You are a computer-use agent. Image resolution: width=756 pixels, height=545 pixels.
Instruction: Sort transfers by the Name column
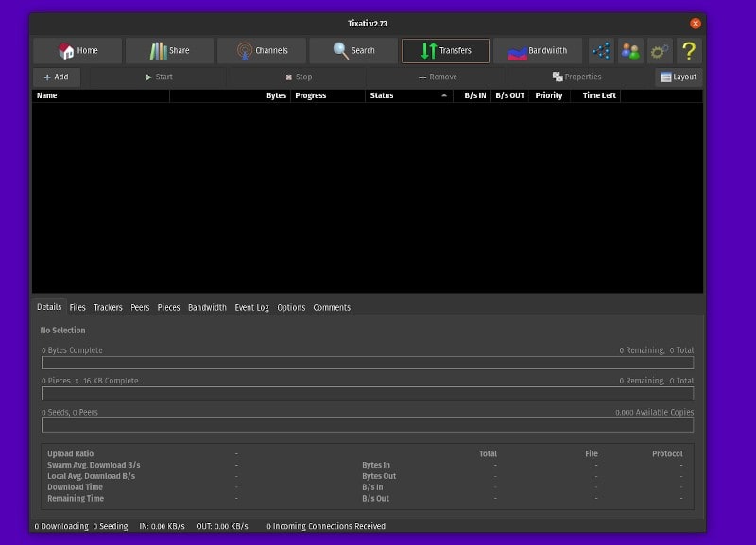click(101, 95)
